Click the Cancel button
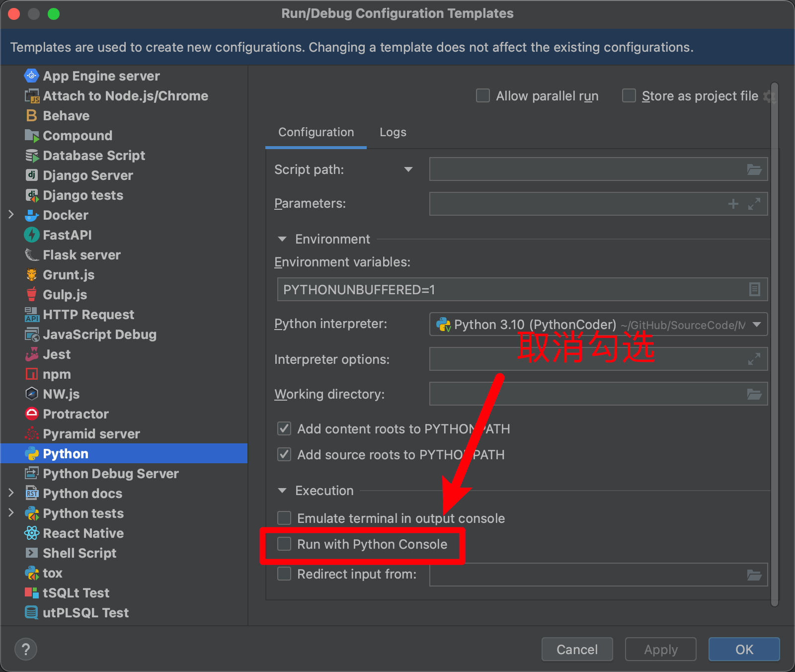Viewport: 795px width, 672px height. 577,649
